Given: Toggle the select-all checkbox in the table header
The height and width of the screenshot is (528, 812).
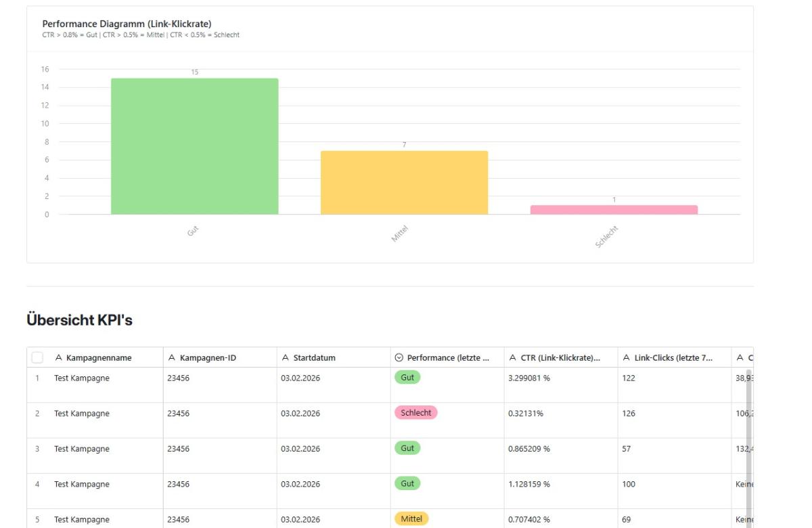Looking at the screenshot, I should click(39, 357).
